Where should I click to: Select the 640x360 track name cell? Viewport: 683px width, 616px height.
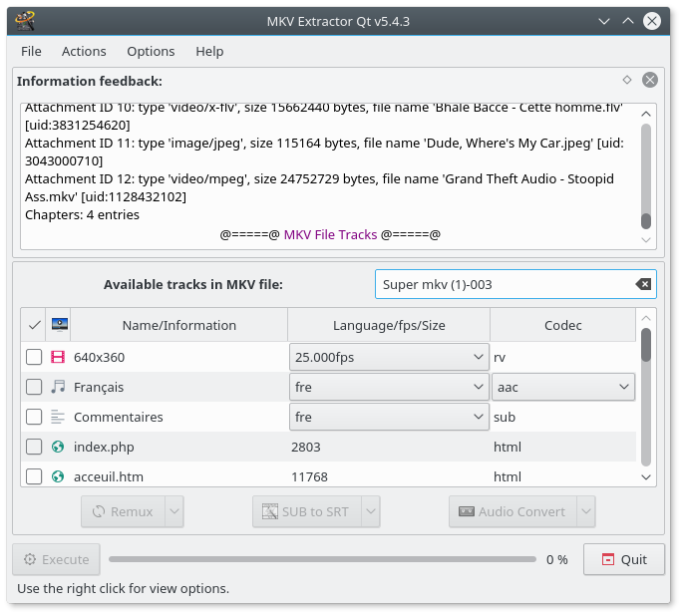tap(178, 357)
